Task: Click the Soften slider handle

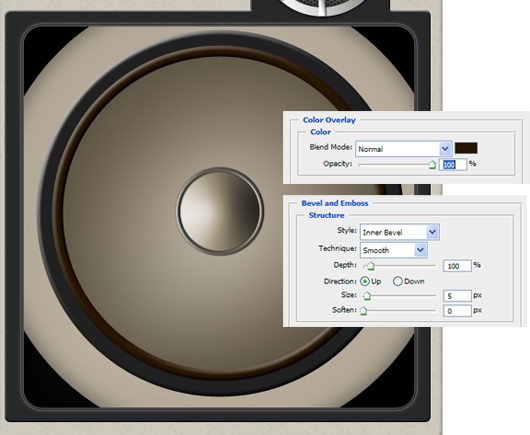Action: coord(363,311)
